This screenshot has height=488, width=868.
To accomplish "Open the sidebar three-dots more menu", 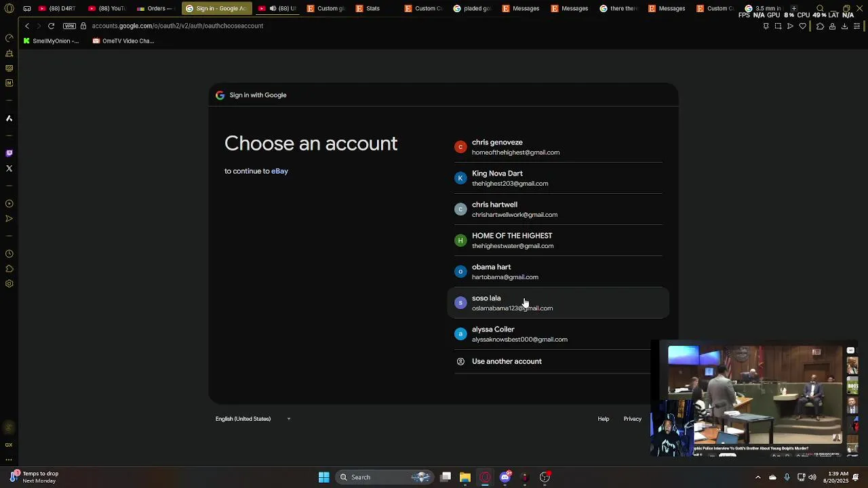I will tap(9, 460).
